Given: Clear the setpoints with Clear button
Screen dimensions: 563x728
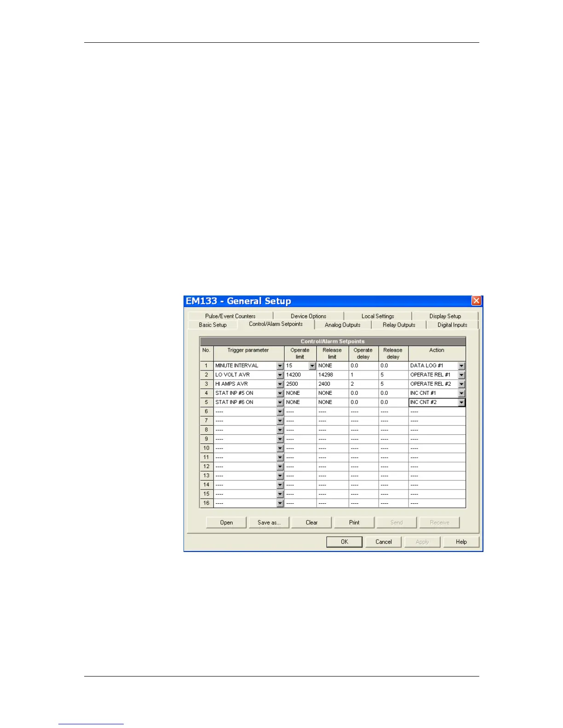Looking at the screenshot, I should click(311, 523).
